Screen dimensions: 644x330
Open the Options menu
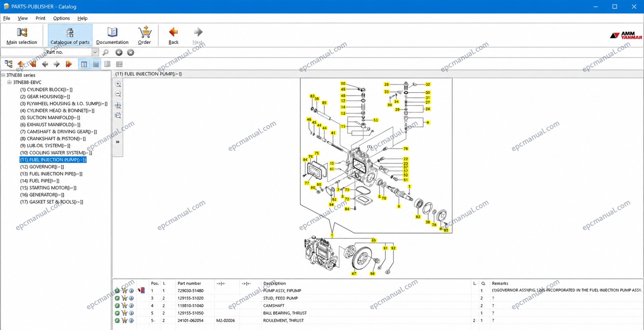tap(62, 18)
